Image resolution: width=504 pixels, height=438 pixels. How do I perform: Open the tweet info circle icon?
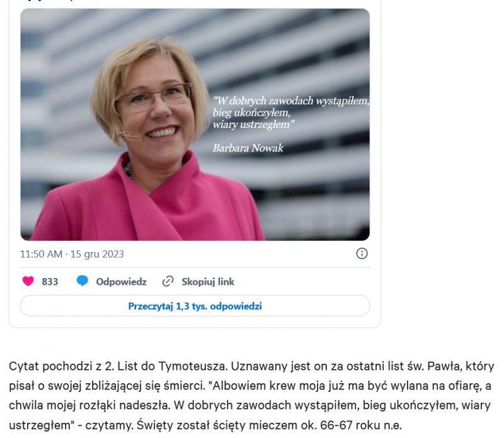[x=362, y=253]
